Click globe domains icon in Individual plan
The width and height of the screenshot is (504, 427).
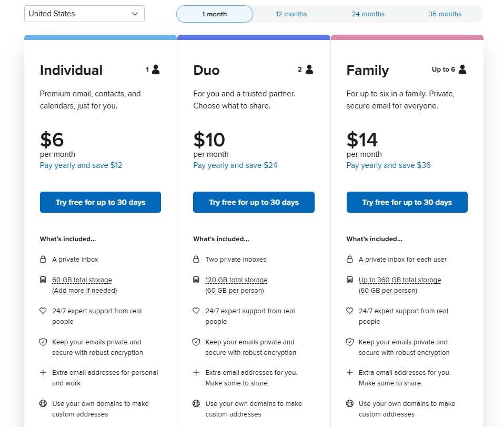[x=43, y=403]
